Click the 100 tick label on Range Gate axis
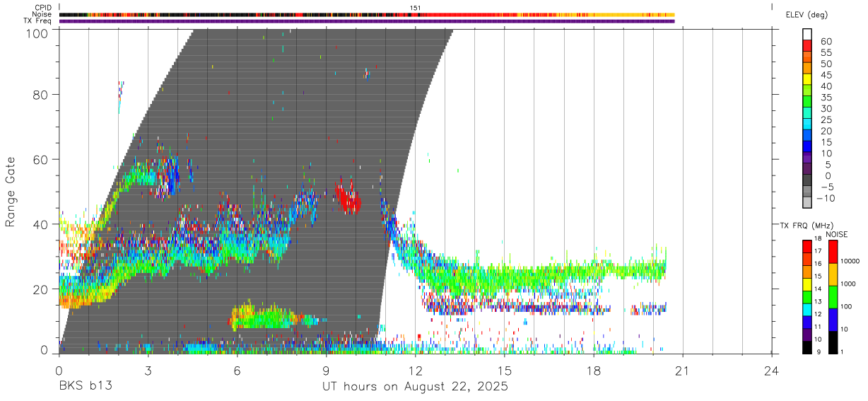 (37, 33)
